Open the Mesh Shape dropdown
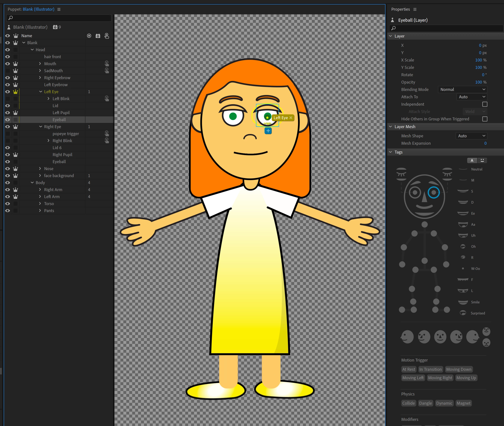This screenshot has height=426, width=504. [471, 136]
